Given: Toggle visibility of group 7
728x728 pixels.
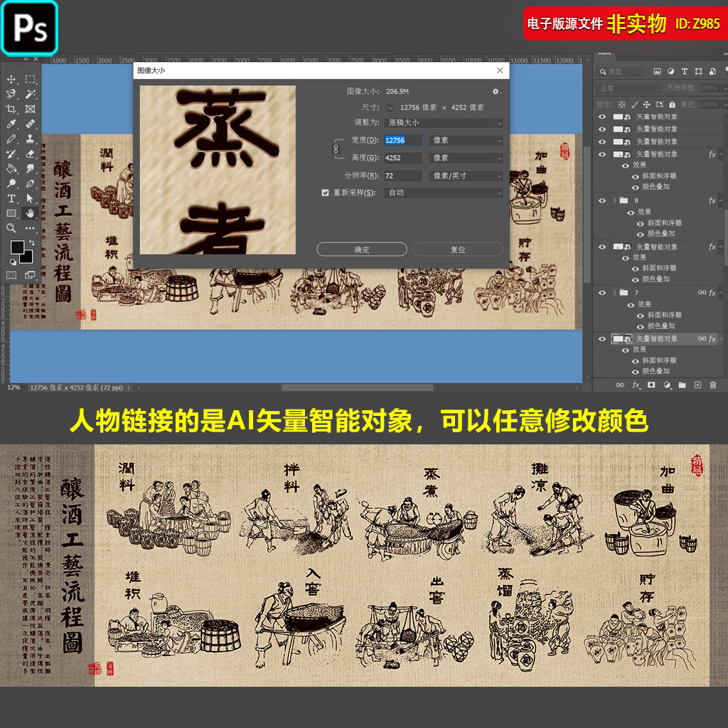Looking at the screenshot, I should pos(602,292).
